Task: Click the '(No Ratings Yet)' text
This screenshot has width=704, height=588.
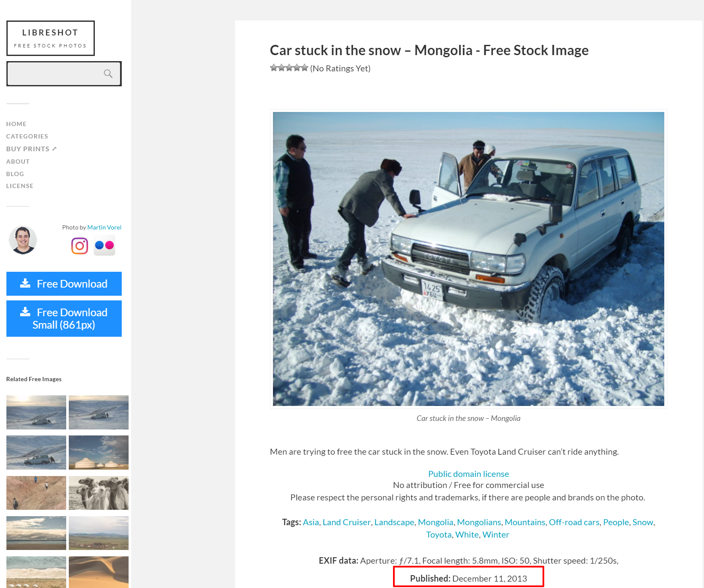Action: tap(340, 68)
